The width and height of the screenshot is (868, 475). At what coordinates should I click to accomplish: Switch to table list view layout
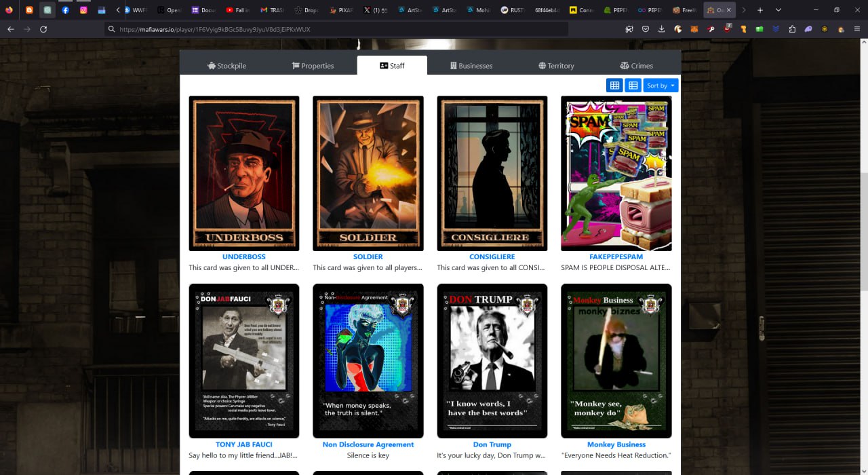633,85
